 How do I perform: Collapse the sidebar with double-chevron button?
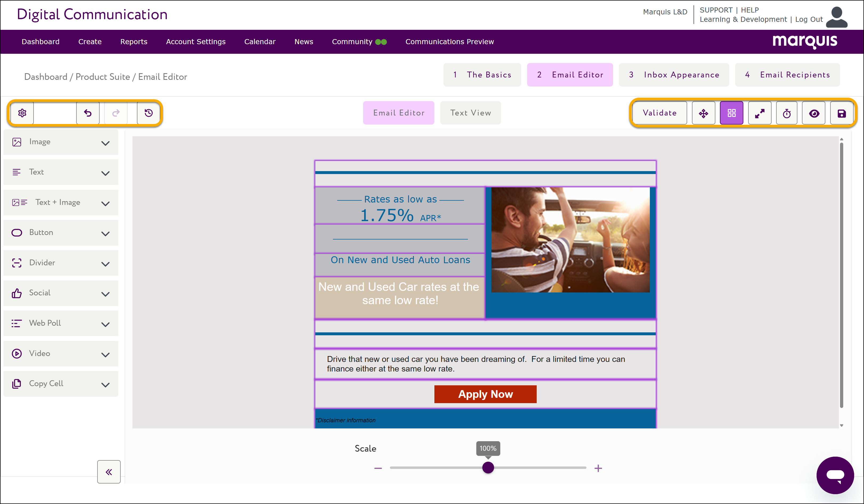109,472
